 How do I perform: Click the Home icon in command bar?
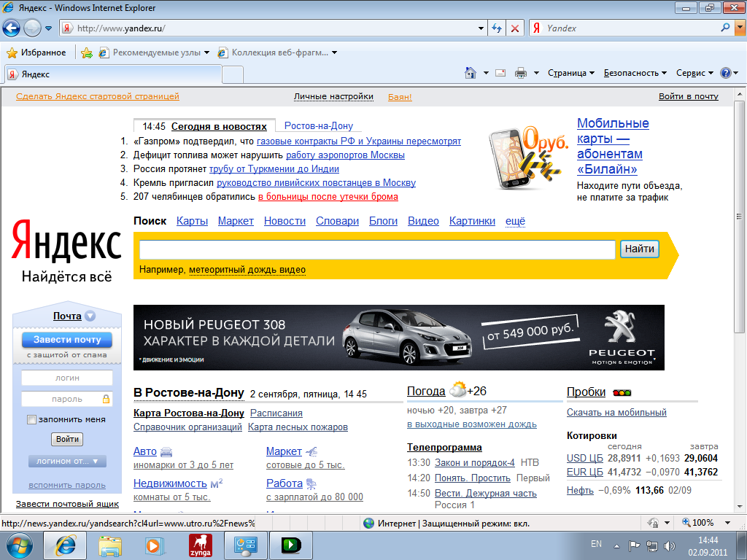tap(471, 73)
